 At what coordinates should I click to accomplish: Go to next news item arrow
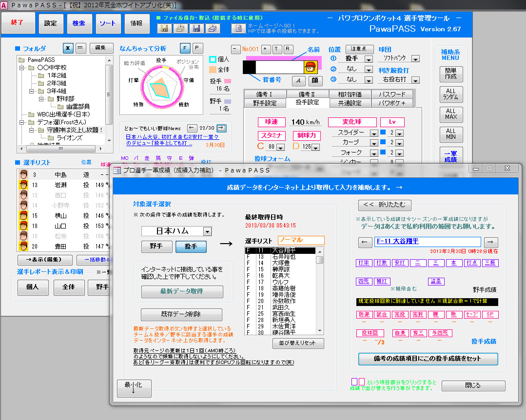pyautogui.click(x=221, y=128)
